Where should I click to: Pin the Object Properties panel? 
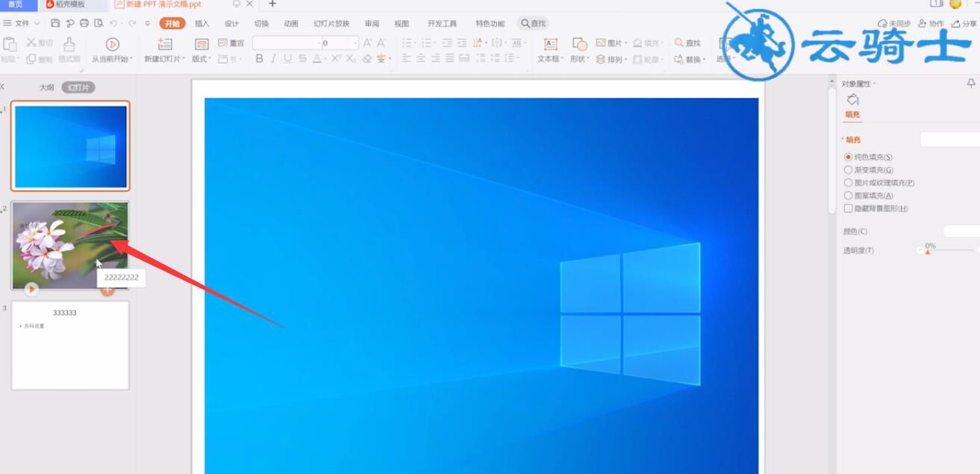[x=971, y=83]
